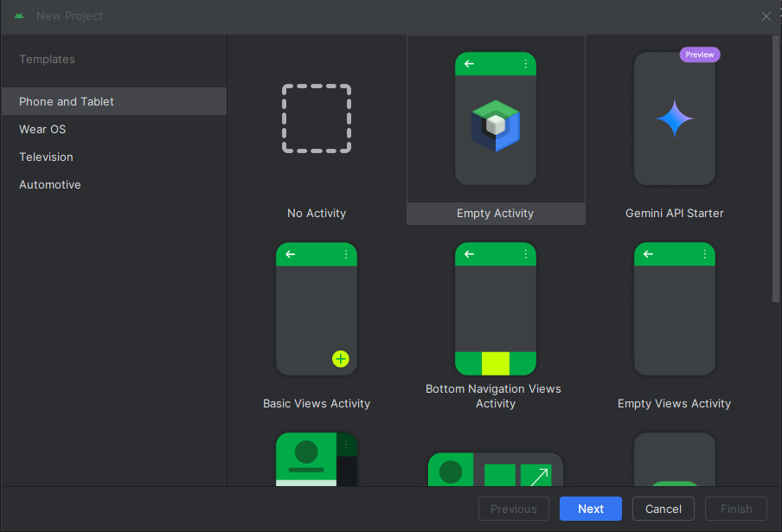Click the 'Empty Activity' label
The width and height of the screenshot is (782, 532).
tap(495, 214)
